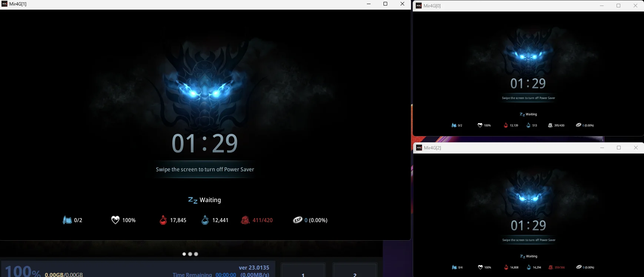
Task: Click the 0/4 scroll count in Mir4G[2]
Action: coord(461,268)
